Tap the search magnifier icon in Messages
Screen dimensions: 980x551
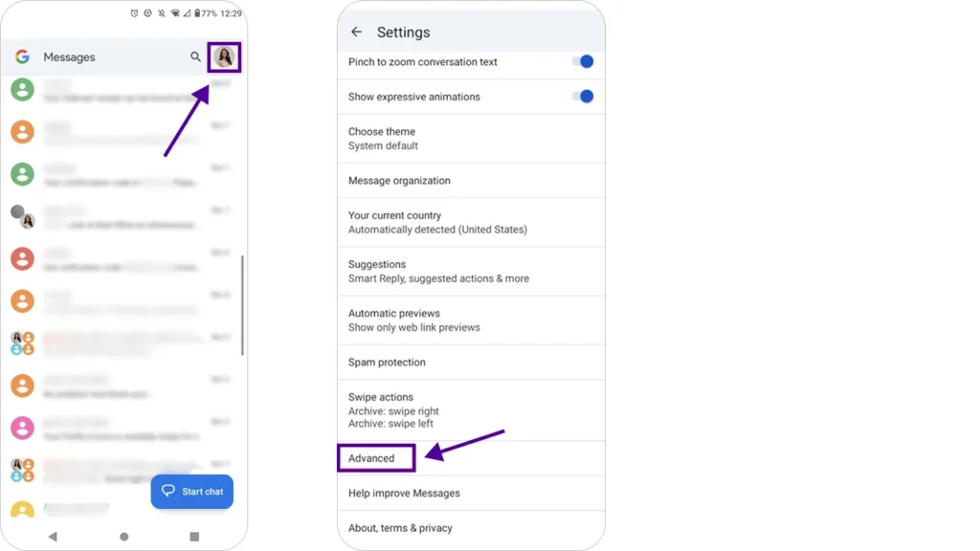[195, 56]
